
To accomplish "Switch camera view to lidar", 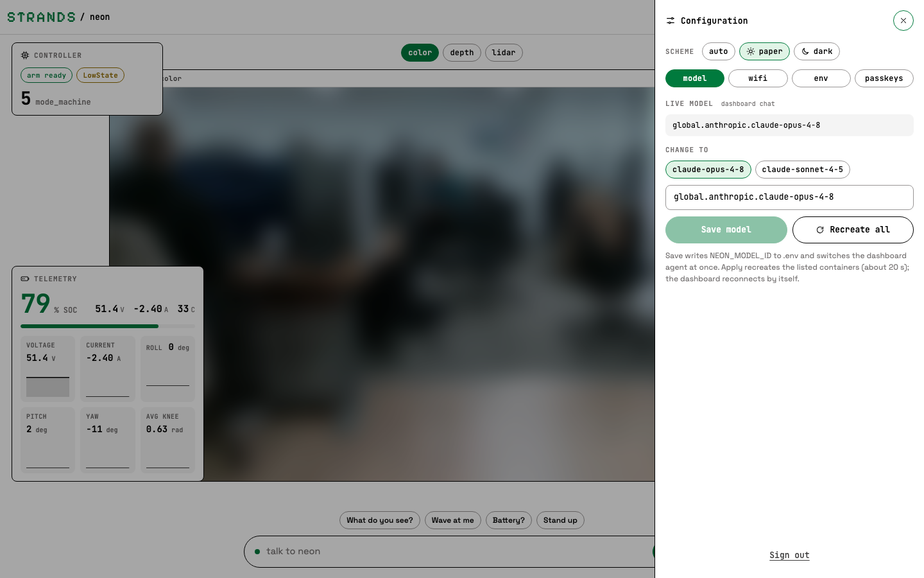I will (x=504, y=53).
